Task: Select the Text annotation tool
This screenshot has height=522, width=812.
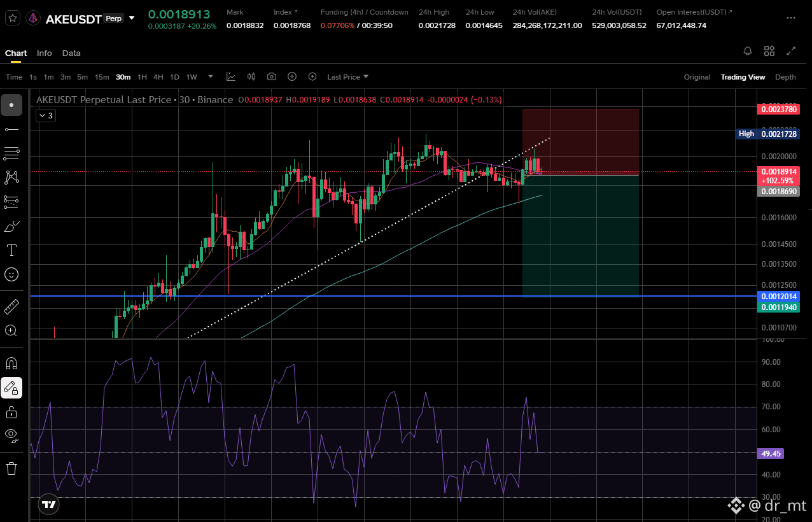Action: (x=11, y=250)
